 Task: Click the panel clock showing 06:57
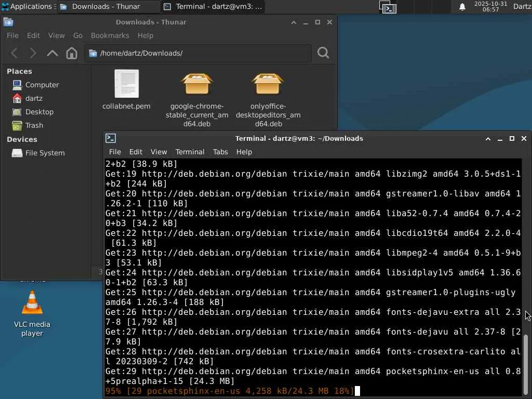pyautogui.click(x=490, y=6)
